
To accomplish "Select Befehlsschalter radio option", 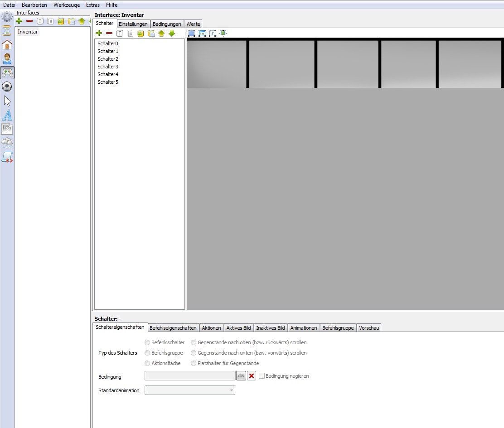I will point(165,342).
